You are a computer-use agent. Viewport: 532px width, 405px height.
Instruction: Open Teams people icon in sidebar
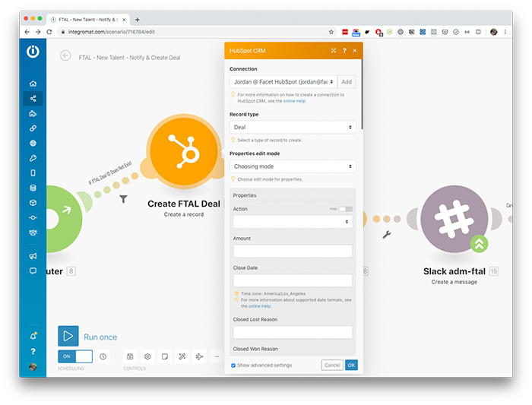[x=33, y=233]
